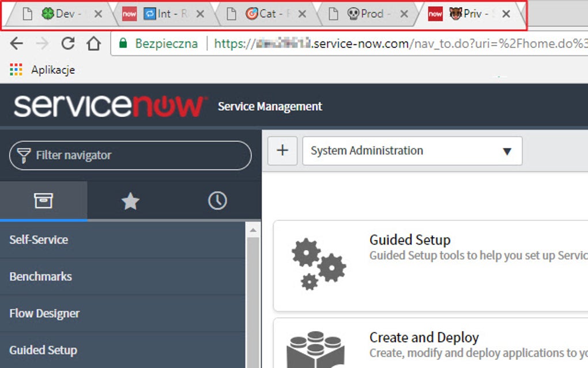This screenshot has width=588, height=368.
Task: Open Flow Designer from the sidebar
Action: (44, 313)
